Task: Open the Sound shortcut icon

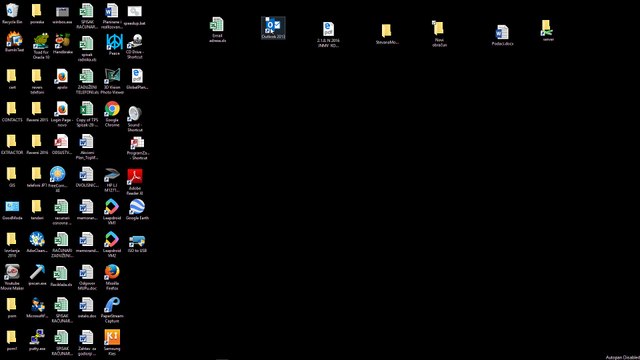Action: (x=135, y=119)
